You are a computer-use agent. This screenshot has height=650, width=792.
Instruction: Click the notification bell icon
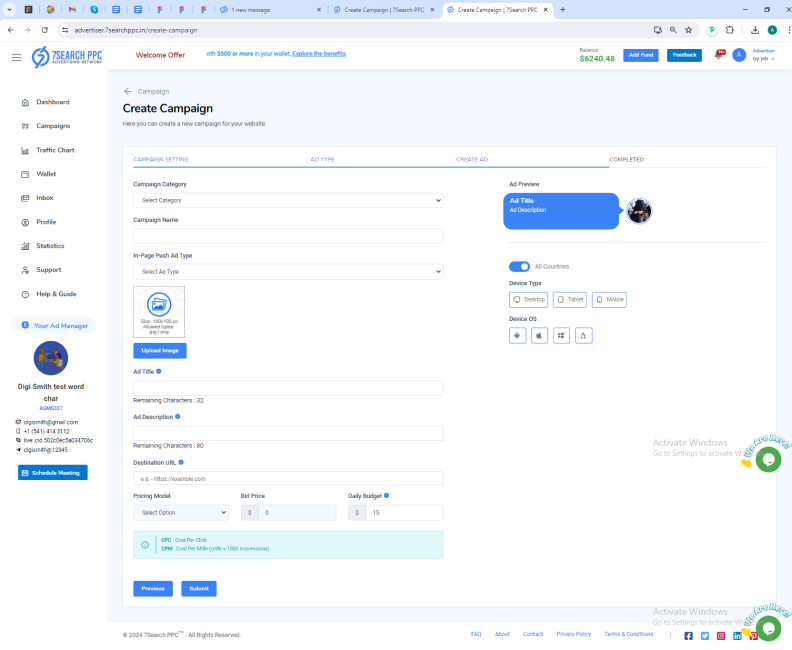(x=717, y=55)
